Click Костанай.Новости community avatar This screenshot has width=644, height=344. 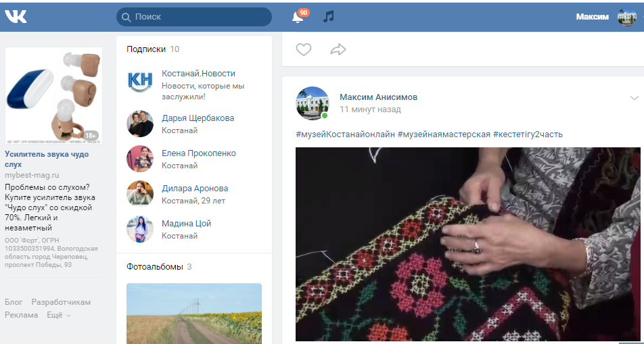pos(140,80)
